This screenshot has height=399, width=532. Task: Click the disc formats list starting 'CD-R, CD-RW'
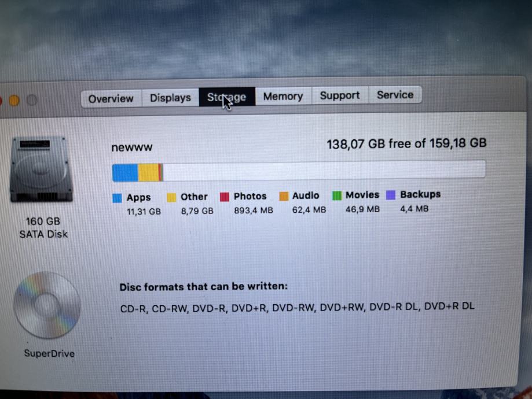click(297, 307)
